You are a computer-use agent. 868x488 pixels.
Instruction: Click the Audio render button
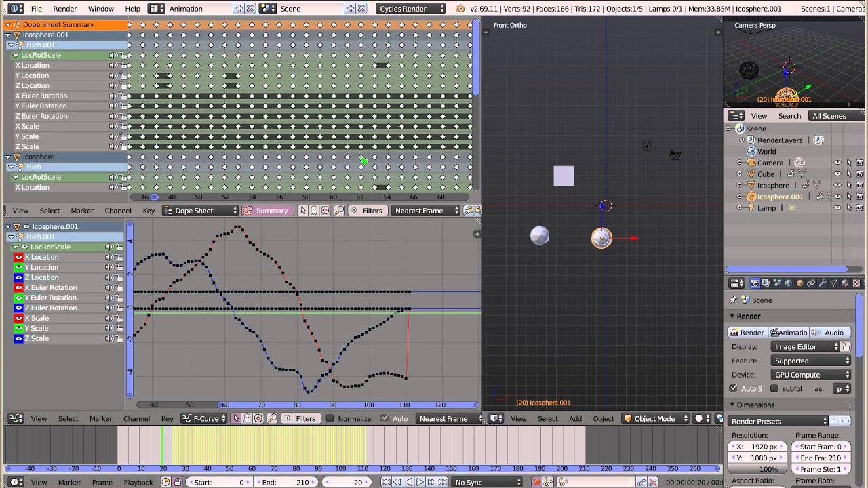click(x=829, y=332)
